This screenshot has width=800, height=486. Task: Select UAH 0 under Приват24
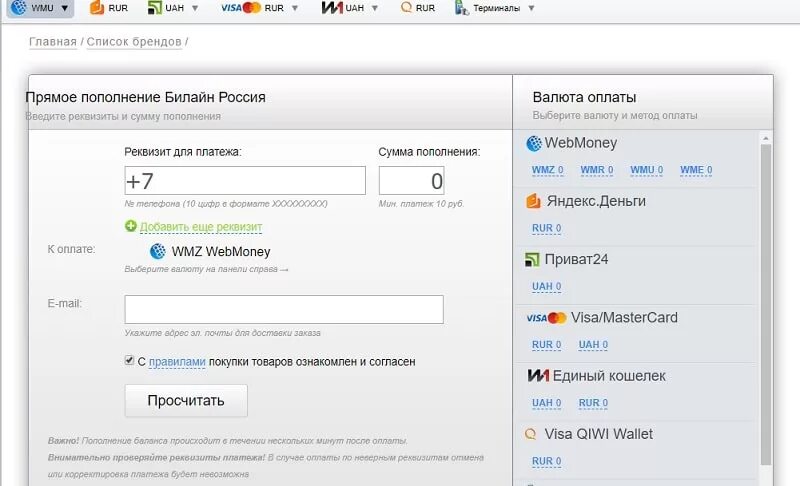click(x=546, y=286)
